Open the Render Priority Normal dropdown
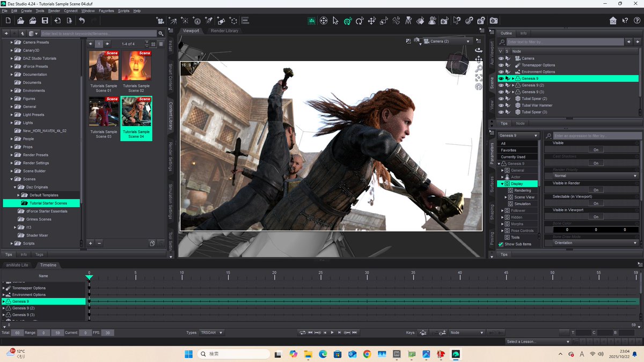Viewport: 644px width, 362px height. coord(596,176)
